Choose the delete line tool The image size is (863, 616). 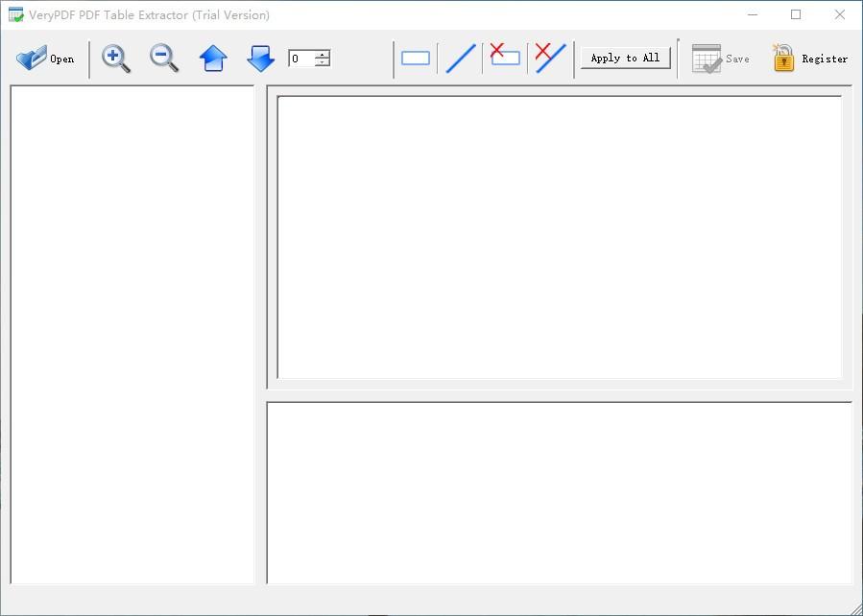coord(550,58)
